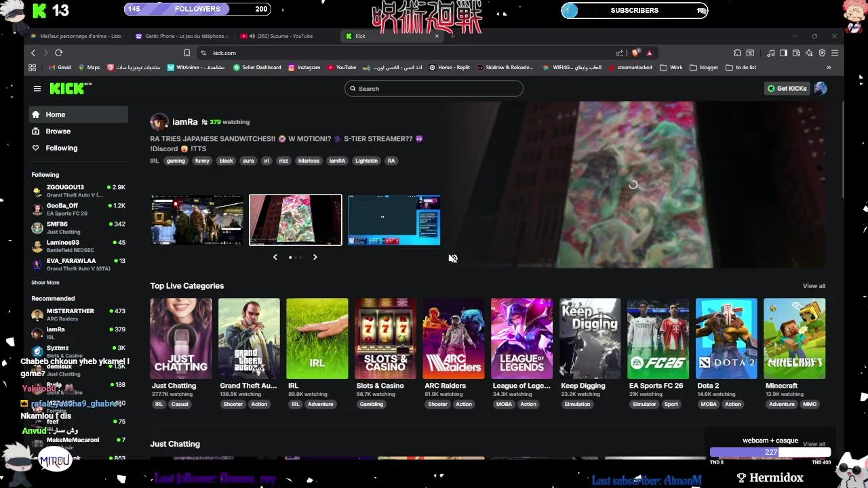Click the Get KICKs button

(x=787, y=89)
